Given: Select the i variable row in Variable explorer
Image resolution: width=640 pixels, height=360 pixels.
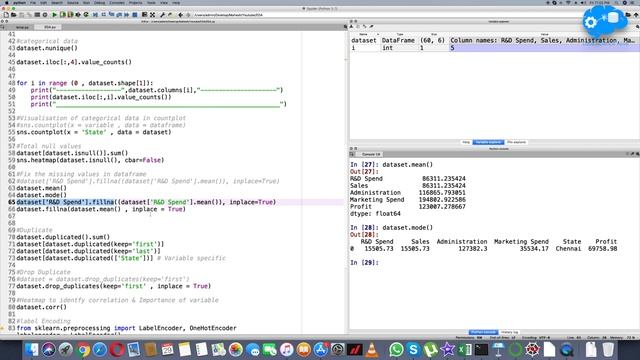Looking at the screenshot, I should (494, 48).
